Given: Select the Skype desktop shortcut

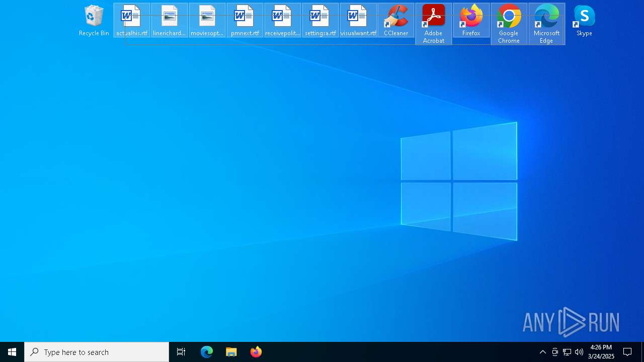Looking at the screenshot, I should click(585, 21).
